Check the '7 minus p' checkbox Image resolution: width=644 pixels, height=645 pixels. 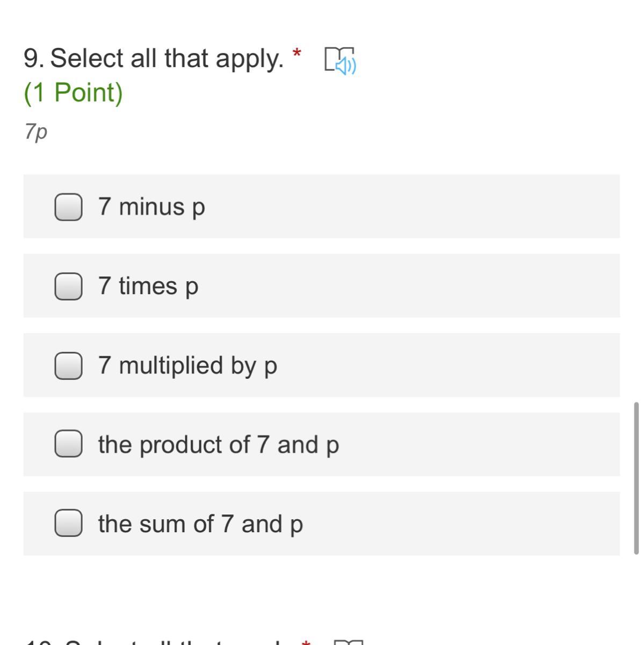pyautogui.click(x=68, y=207)
